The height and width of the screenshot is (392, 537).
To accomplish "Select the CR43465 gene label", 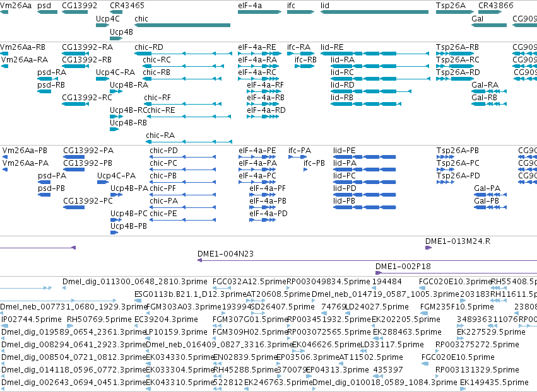I will [x=127, y=6].
